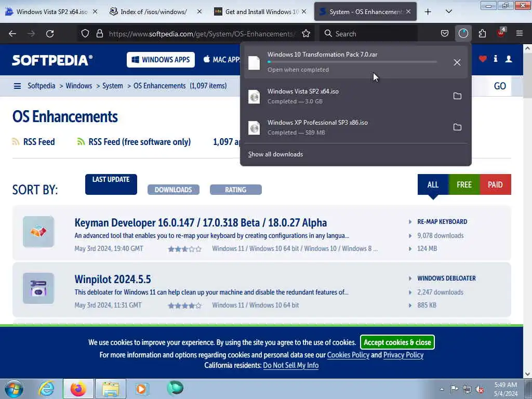Filter listings by FREE

pyautogui.click(x=464, y=184)
